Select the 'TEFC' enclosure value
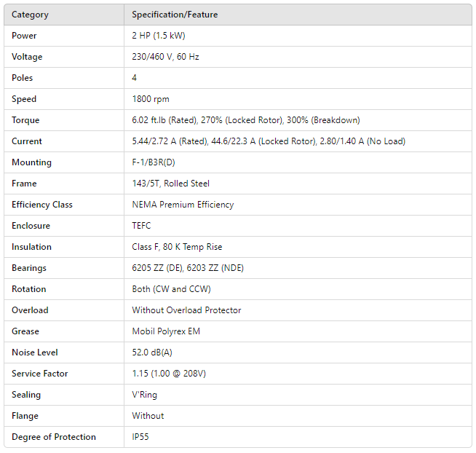 142,226
